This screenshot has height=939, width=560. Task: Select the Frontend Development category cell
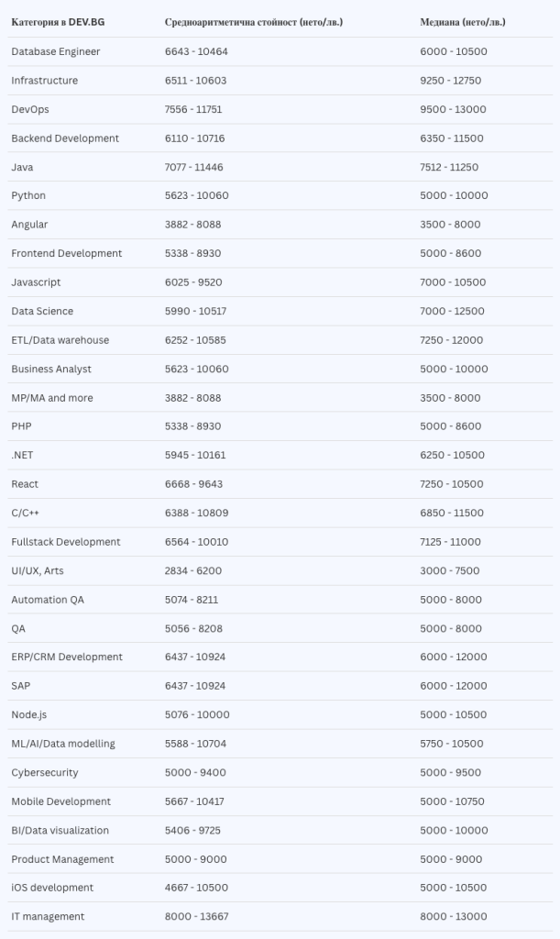(67, 253)
